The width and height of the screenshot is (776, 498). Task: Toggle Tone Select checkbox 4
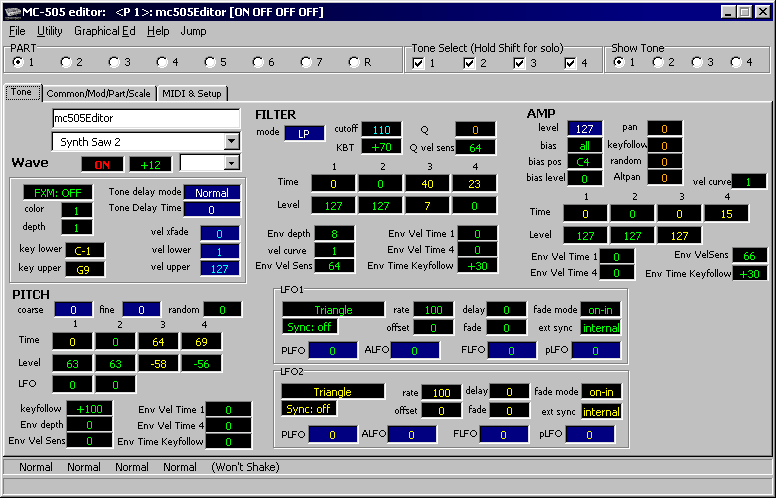pos(570,63)
